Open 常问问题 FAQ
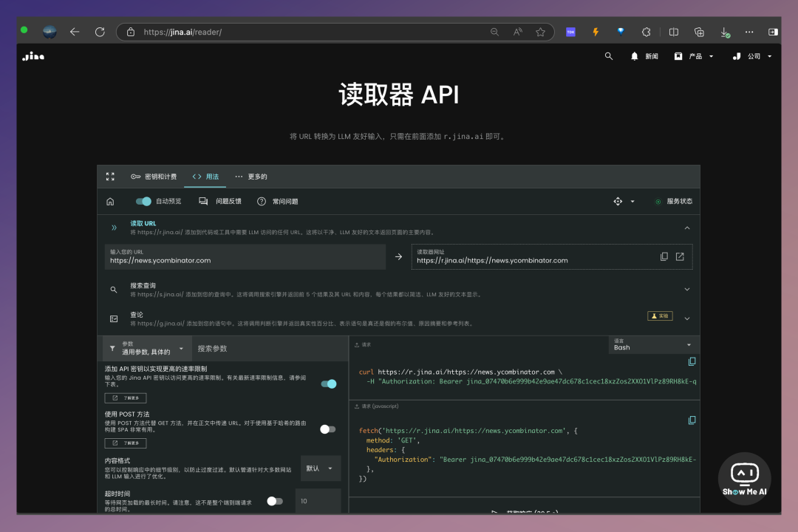The height and width of the screenshot is (532, 798). tap(277, 202)
